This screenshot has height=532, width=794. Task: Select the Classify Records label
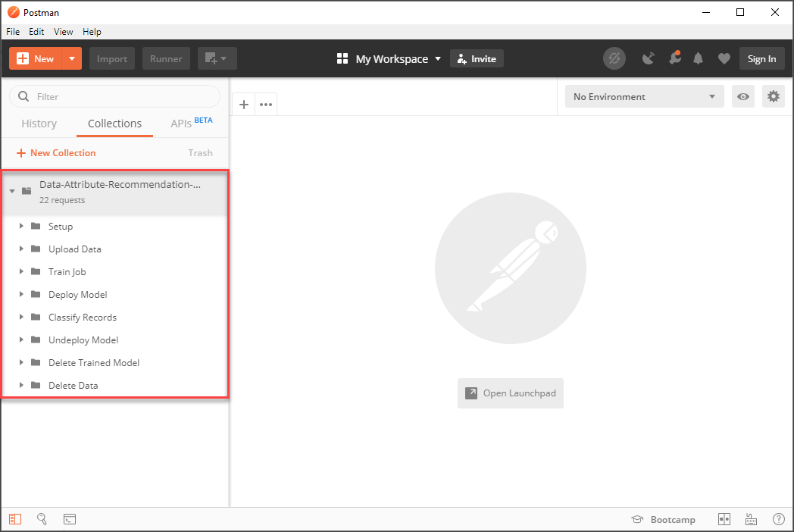tap(83, 318)
